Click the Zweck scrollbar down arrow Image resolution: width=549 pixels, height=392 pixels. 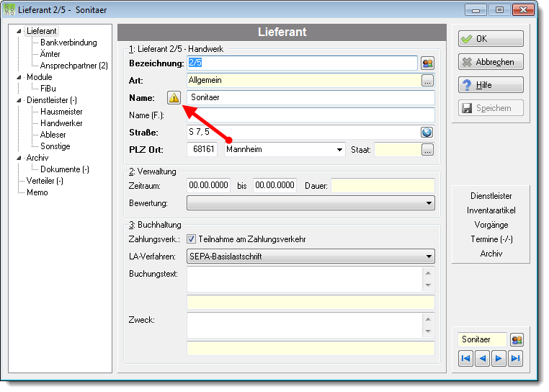pos(428,331)
